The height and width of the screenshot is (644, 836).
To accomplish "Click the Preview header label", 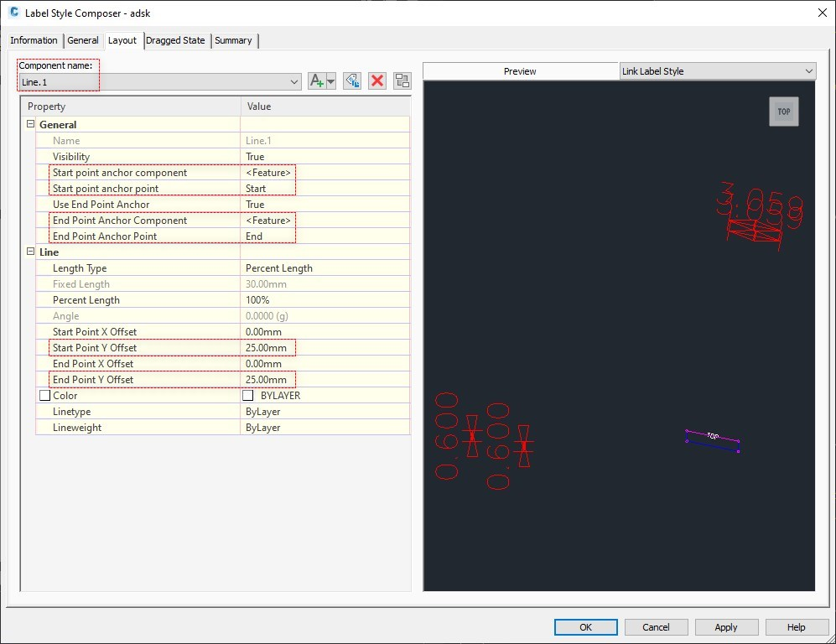I will point(521,71).
